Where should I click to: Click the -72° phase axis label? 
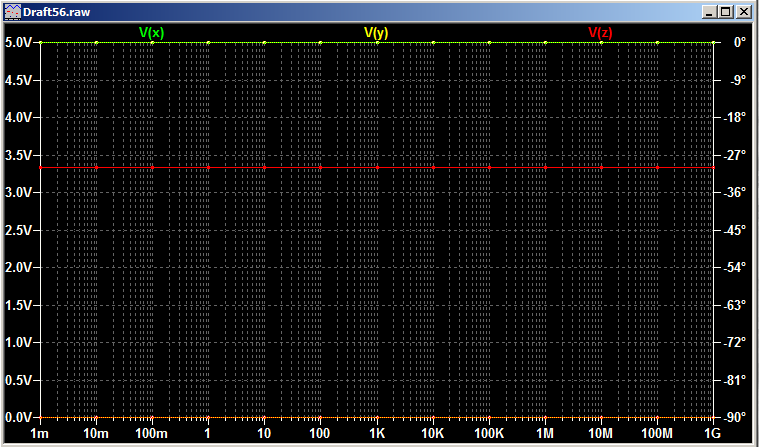point(735,342)
